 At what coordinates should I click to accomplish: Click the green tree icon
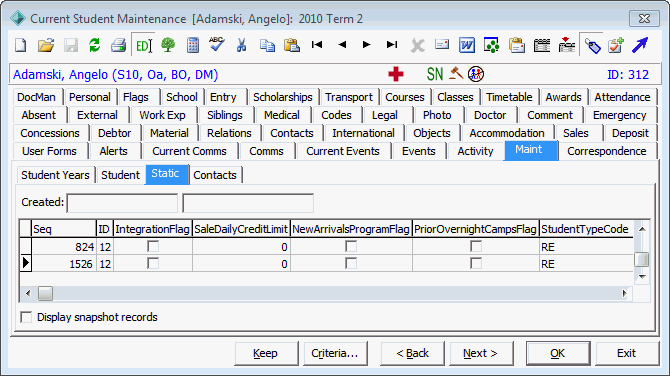pyautogui.click(x=168, y=45)
